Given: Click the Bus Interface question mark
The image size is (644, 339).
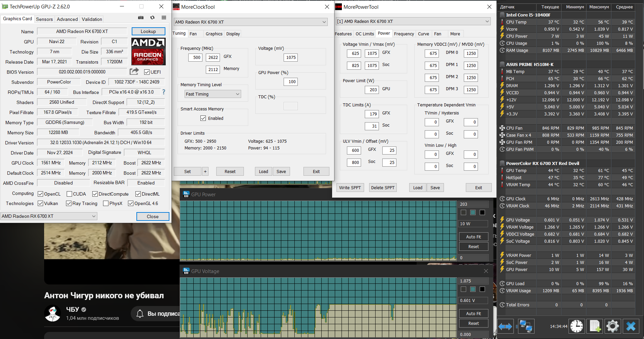Looking at the screenshot, I should pos(164,92).
